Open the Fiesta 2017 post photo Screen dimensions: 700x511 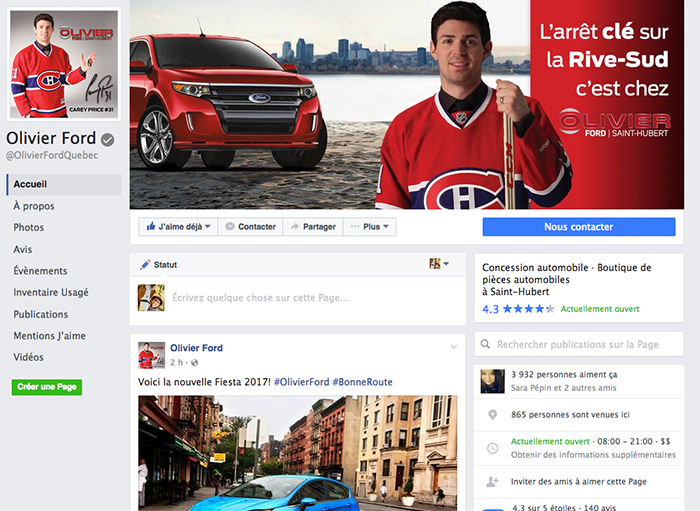tap(297, 453)
